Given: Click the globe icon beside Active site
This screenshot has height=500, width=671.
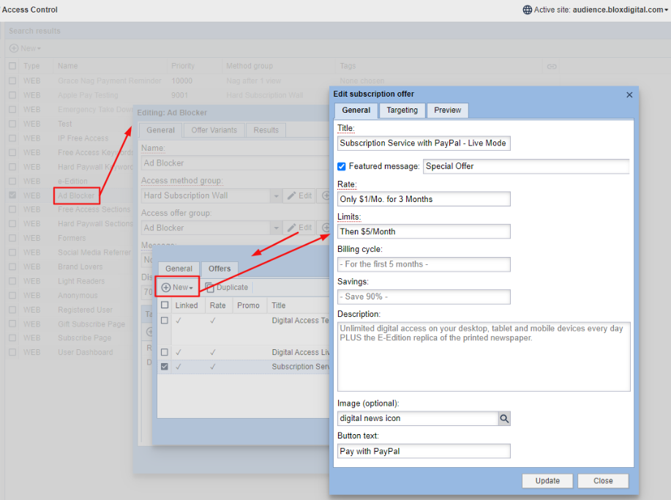Looking at the screenshot, I should [527, 10].
